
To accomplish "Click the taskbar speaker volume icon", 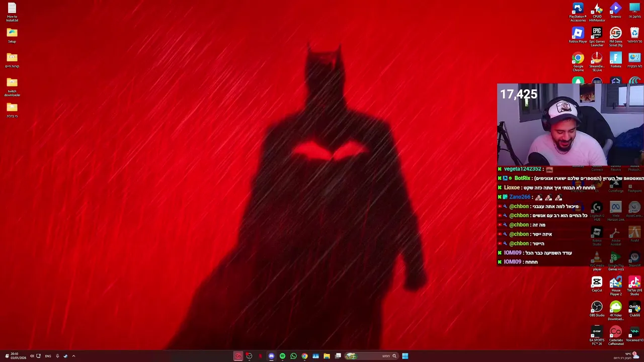I will pyautogui.click(x=32, y=356).
